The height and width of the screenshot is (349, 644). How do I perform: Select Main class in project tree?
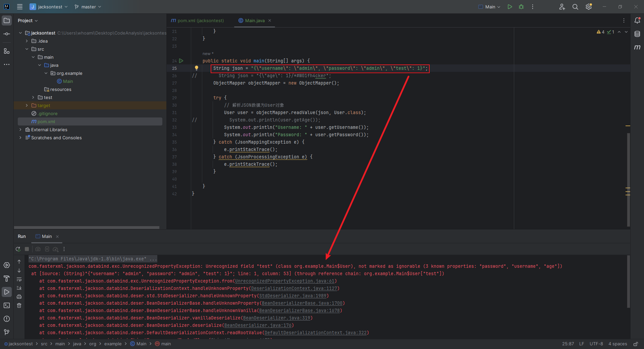(68, 81)
